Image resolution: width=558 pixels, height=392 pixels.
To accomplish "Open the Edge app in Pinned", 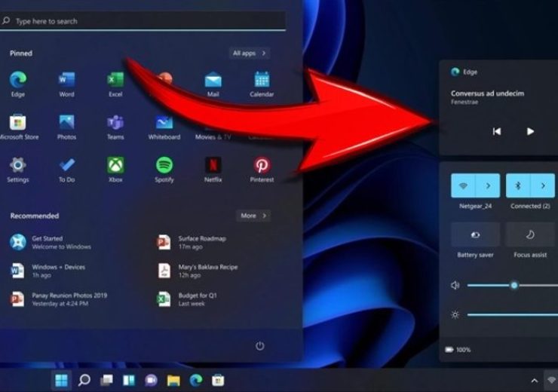I will click(18, 84).
